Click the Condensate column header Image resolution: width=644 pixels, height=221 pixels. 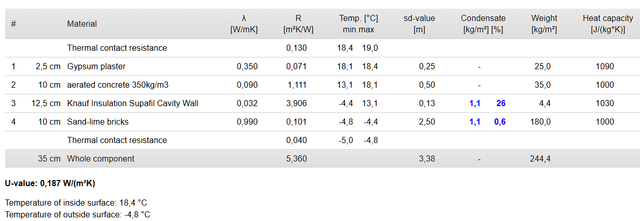coord(483,24)
